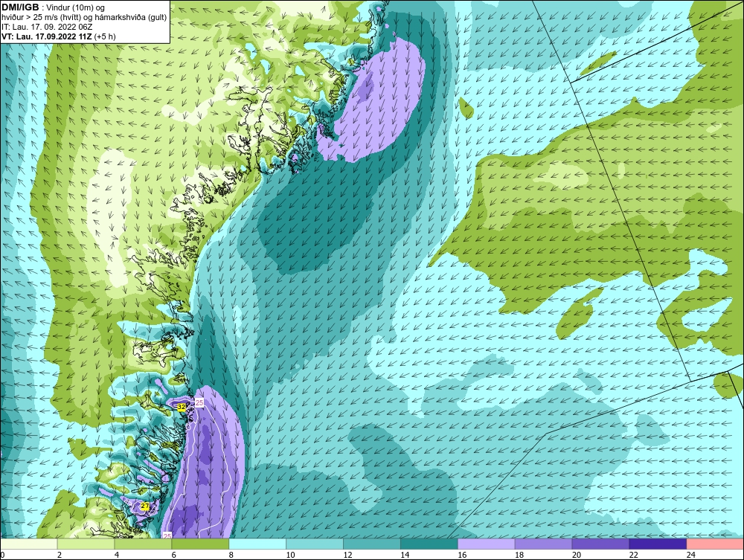Click the scale label 8

pyautogui.click(x=231, y=555)
